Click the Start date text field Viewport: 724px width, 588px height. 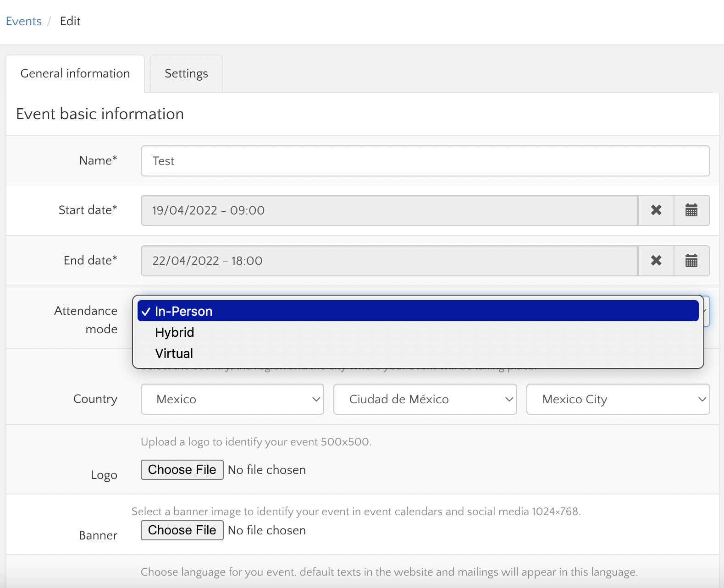click(389, 210)
